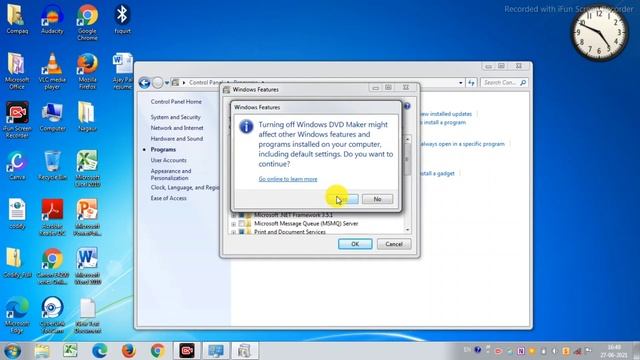The height and width of the screenshot is (360, 640).
Task: Go to Control Panel Home
Action: [x=176, y=102]
